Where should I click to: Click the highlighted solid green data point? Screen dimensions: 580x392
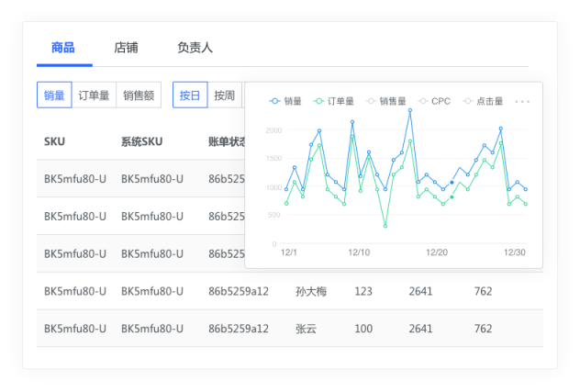452,197
